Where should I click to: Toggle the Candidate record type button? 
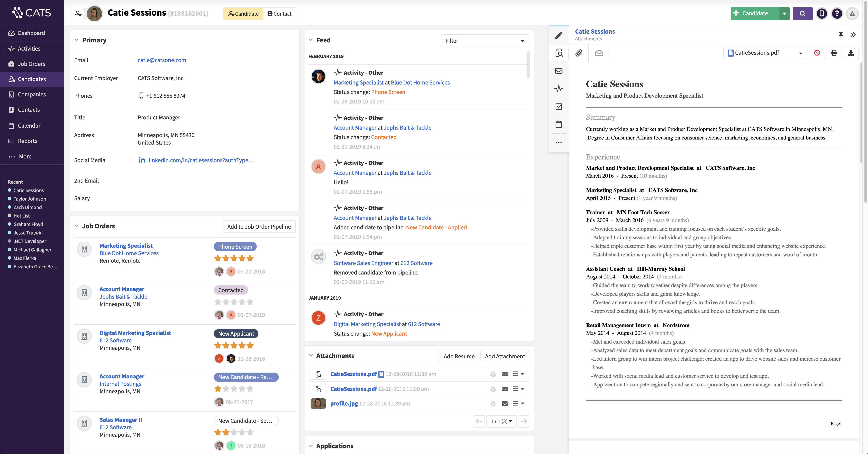click(x=243, y=14)
